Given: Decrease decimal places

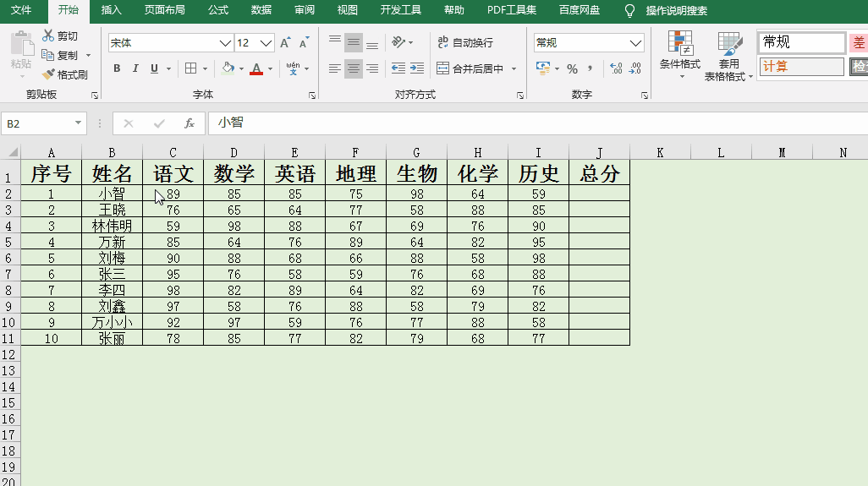Looking at the screenshot, I should click(x=635, y=68).
